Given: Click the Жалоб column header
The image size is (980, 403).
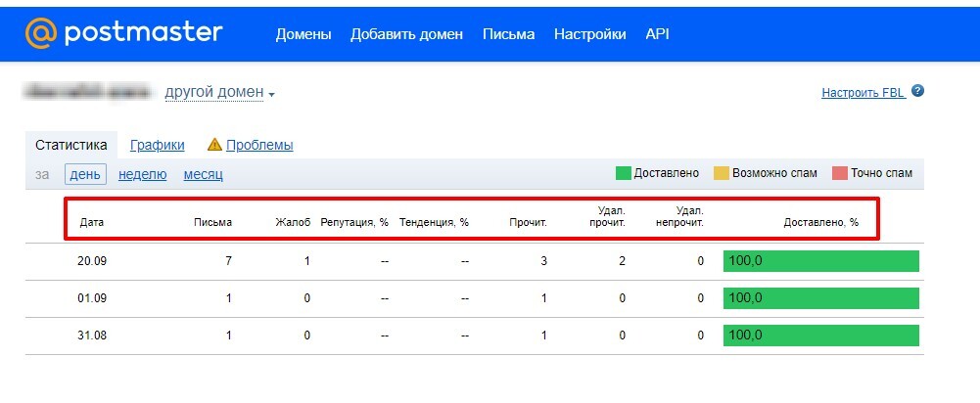Looking at the screenshot, I should pos(293,222).
